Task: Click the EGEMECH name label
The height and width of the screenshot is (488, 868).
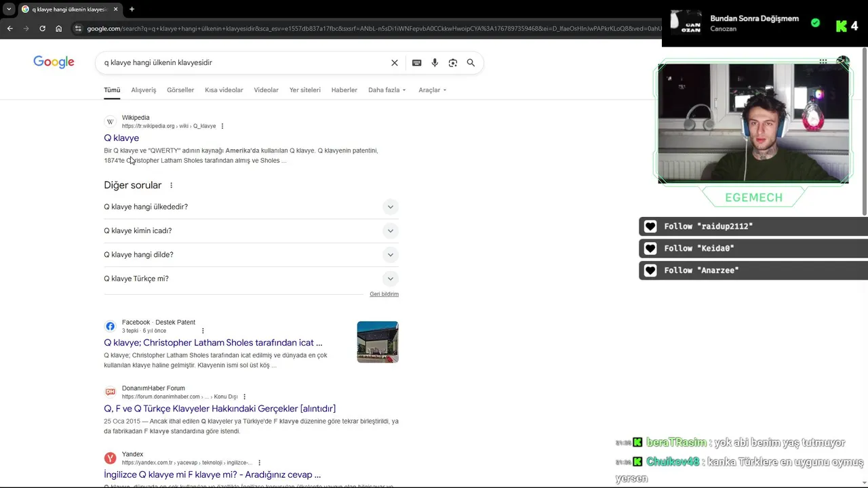Action: pos(753,197)
